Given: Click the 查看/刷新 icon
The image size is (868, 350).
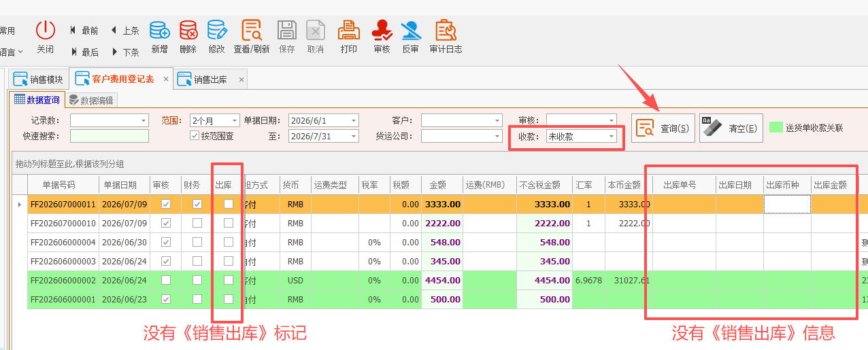Looking at the screenshot, I should point(252,31).
